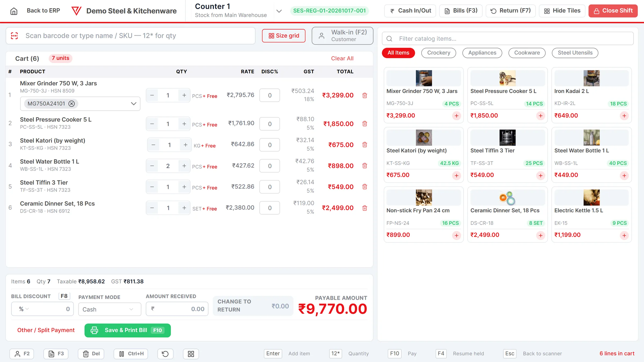Screen dimensions: 644x362
Task: Click the grid icon in bottom bar
Action: (x=191, y=354)
